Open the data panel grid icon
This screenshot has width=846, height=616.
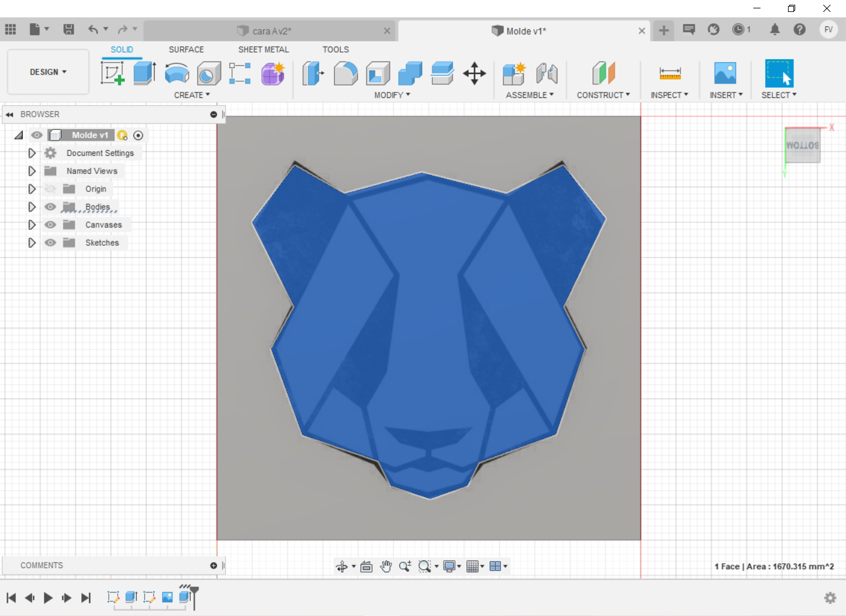(10, 29)
